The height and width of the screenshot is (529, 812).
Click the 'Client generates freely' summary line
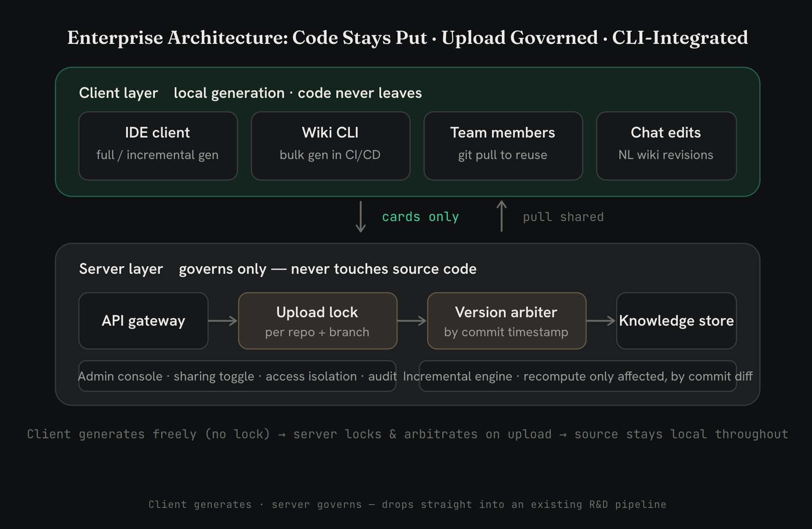pyautogui.click(x=408, y=434)
